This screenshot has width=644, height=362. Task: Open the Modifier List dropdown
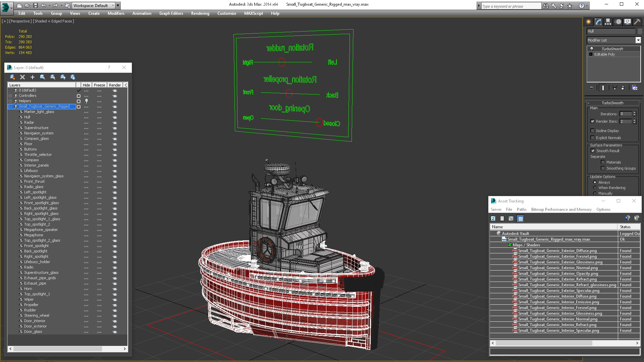pos(638,40)
